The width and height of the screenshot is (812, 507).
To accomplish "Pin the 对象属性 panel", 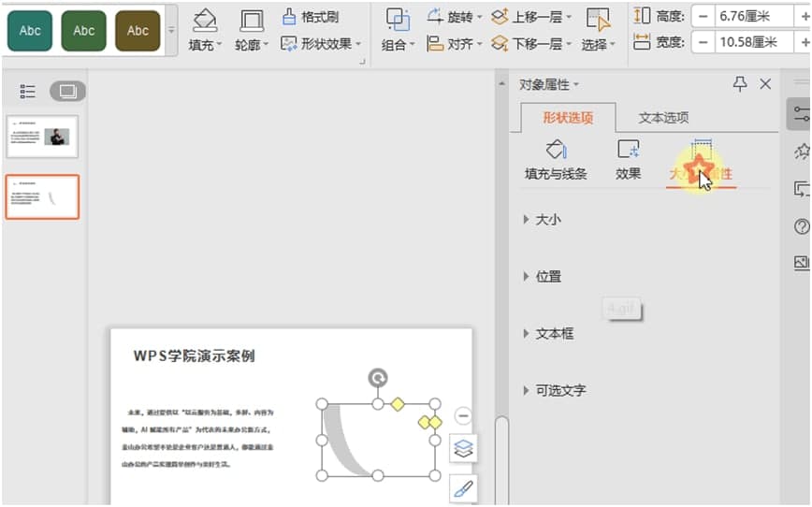I will tap(740, 84).
